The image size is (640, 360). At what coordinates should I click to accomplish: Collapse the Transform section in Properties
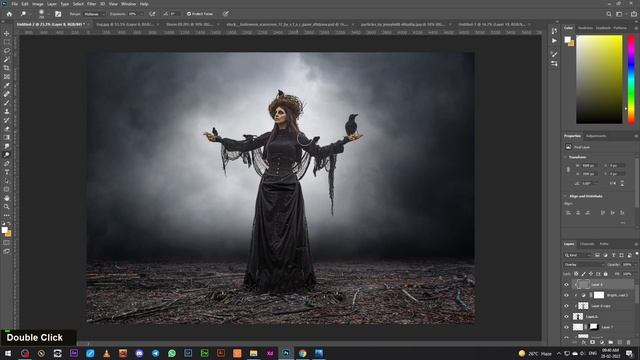(x=566, y=157)
